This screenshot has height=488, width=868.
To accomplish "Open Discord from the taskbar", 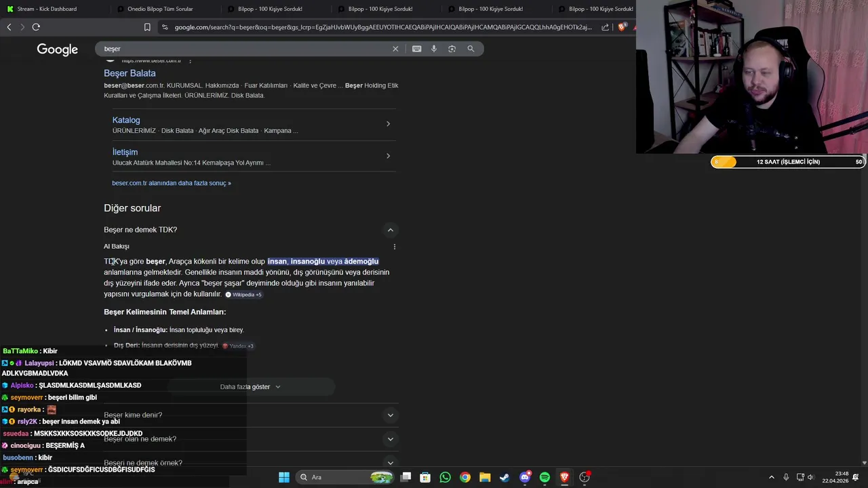I will coord(525,477).
